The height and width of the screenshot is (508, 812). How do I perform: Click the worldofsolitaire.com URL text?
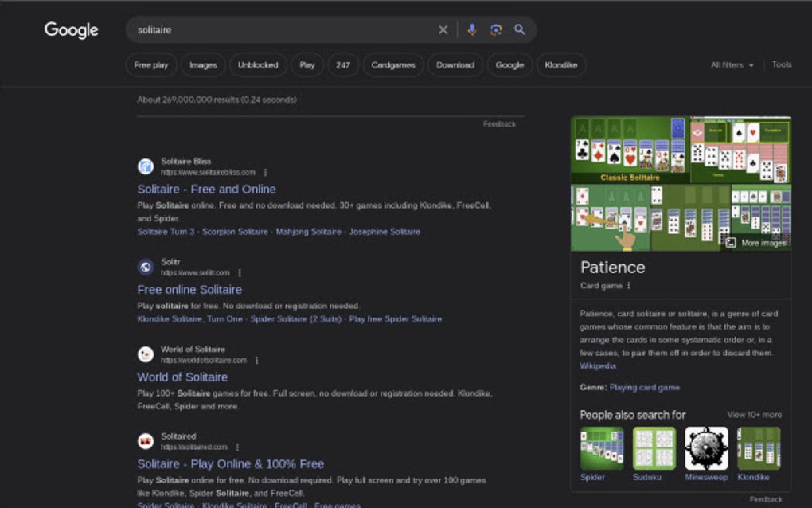[204, 361]
